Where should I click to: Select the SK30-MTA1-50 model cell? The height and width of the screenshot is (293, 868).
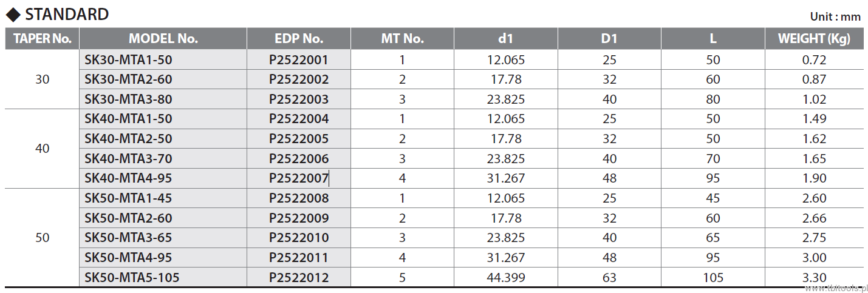point(128,59)
